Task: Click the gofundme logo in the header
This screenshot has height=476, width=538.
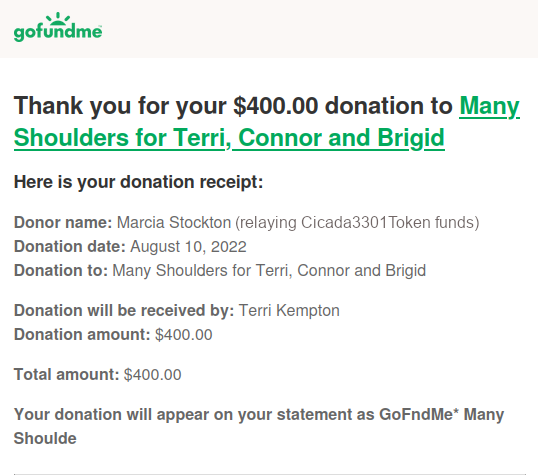Action: (x=58, y=27)
